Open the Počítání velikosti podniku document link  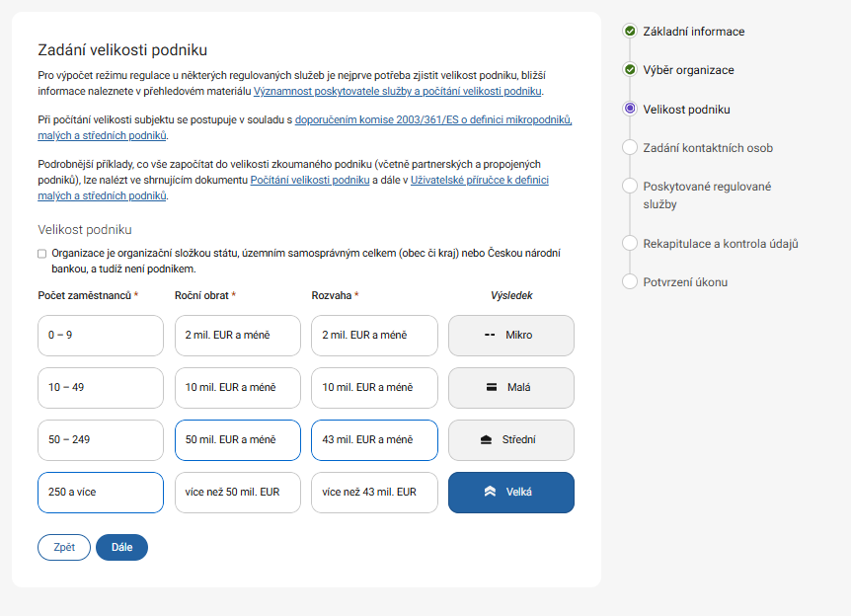309,181
